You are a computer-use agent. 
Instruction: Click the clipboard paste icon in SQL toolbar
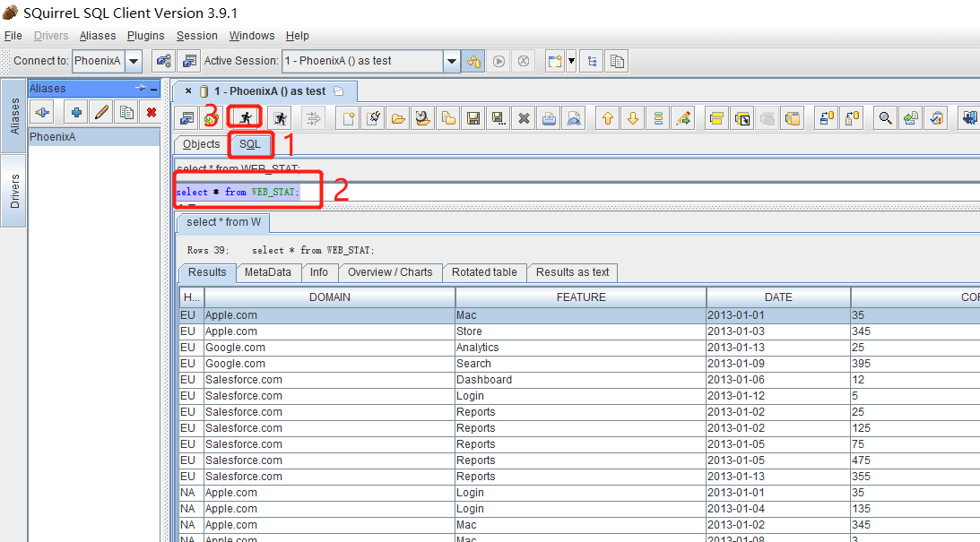tap(793, 118)
